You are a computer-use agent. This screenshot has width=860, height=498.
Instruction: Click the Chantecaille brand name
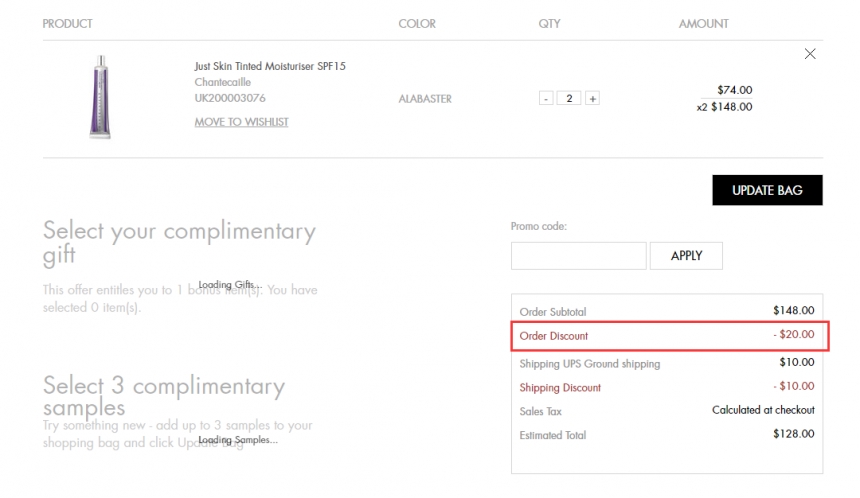(223, 82)
